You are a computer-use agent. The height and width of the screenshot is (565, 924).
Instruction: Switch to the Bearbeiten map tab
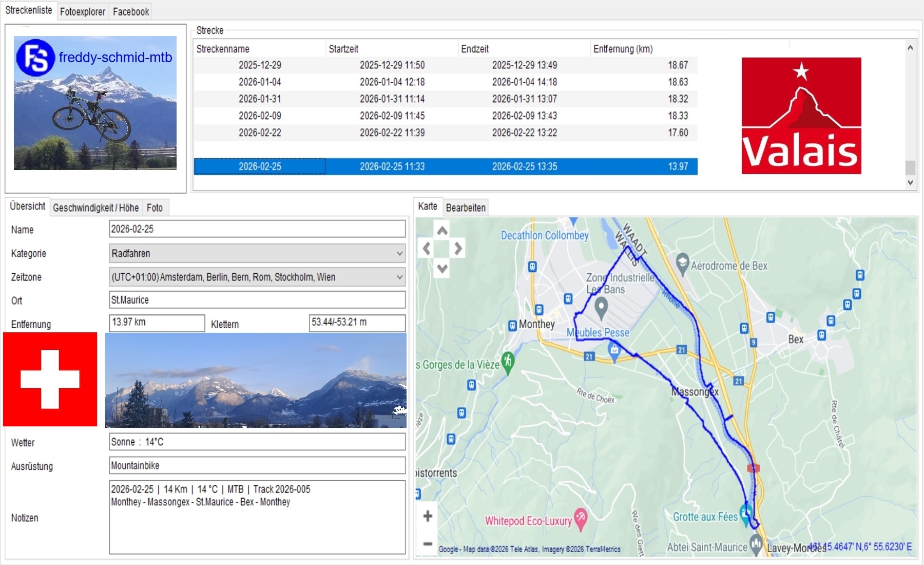point(465,208)
